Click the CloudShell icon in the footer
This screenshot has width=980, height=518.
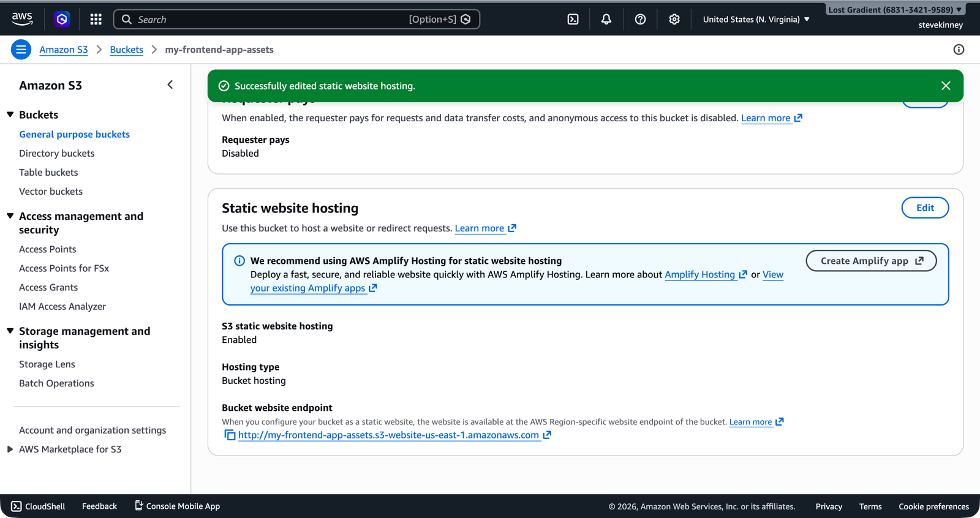[x=17, y=506]
